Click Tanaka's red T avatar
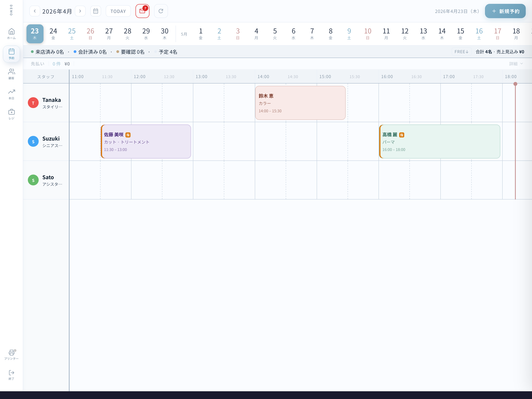The height and width of the screenshot is (399, 532). click(x=33, y=103)
